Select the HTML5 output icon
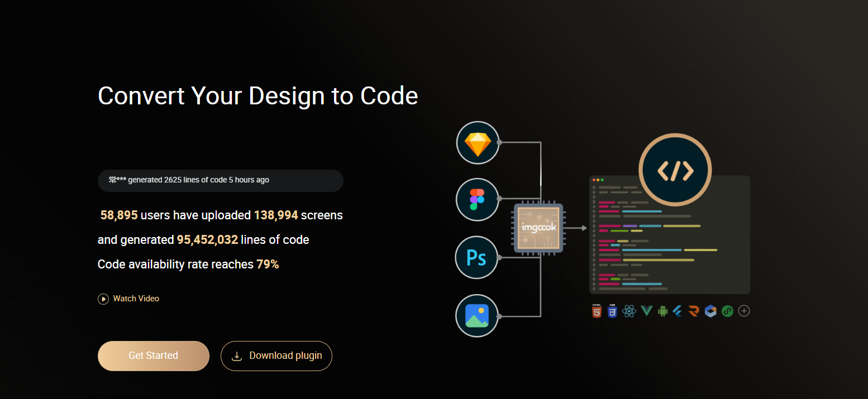The height and width of the screenshot is (399, 868). tap(597, 311)
